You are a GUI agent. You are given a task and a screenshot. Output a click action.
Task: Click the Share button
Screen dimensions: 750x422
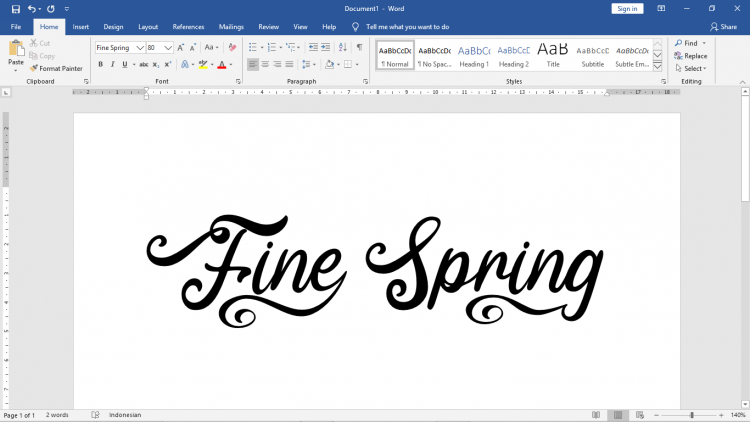[x=723, y=27]
